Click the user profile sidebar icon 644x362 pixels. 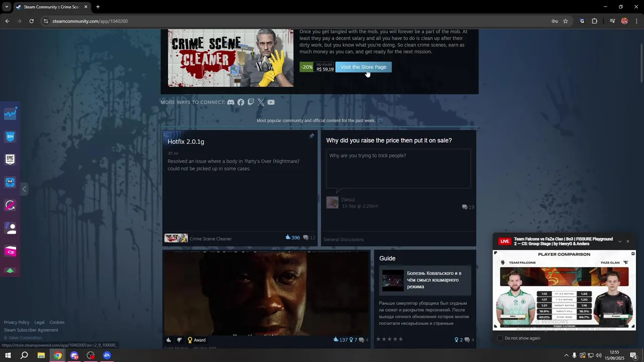pyautogui.click(x=10, y=228)
